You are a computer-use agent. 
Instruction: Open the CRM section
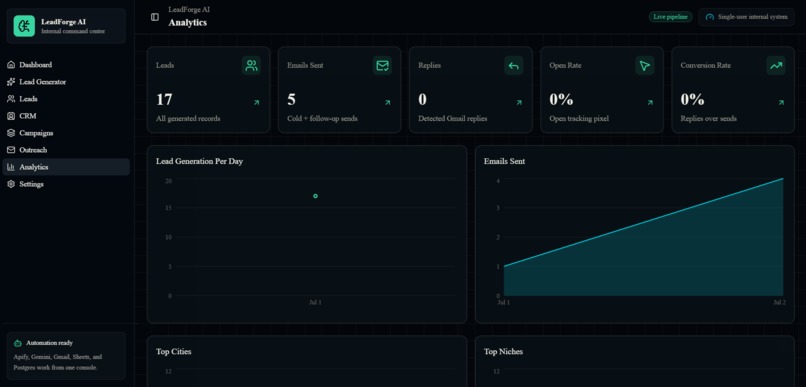tap(66, 116)
